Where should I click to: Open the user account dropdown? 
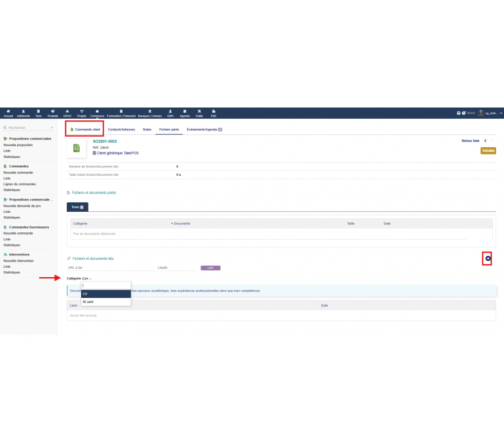coord(491,113)
